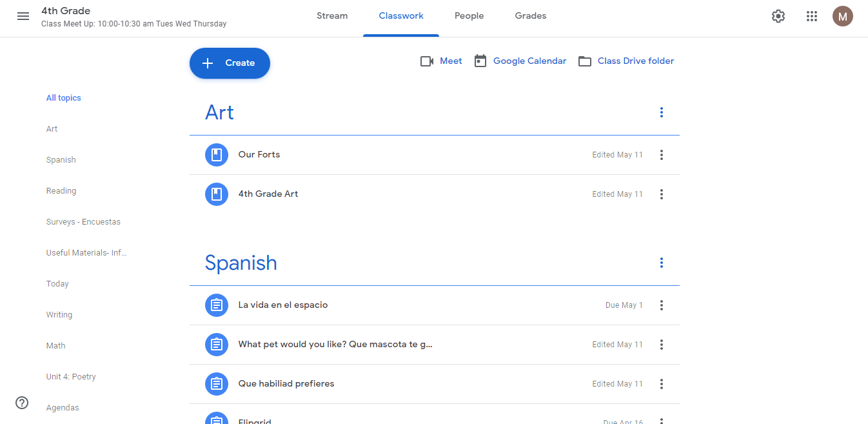This screenshot has width=868, height=424.
Task: Switch to the Grades tab
Action: [x=530, y=16]
